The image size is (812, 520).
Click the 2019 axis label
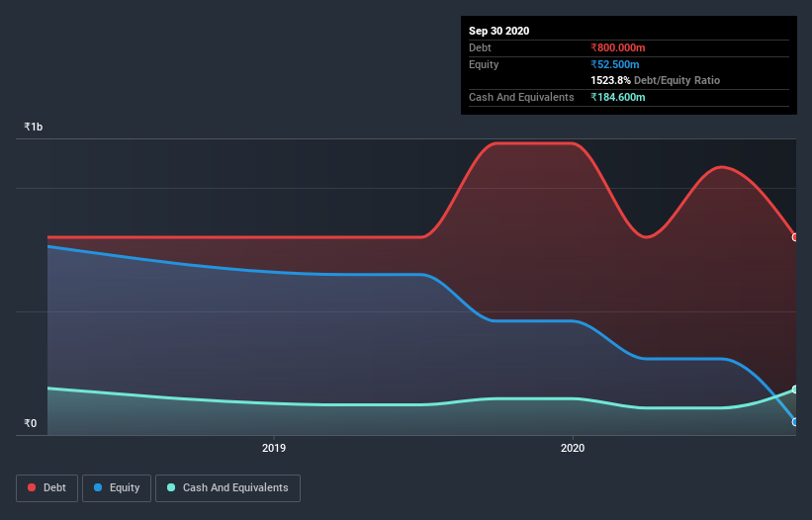click(273, 448)
